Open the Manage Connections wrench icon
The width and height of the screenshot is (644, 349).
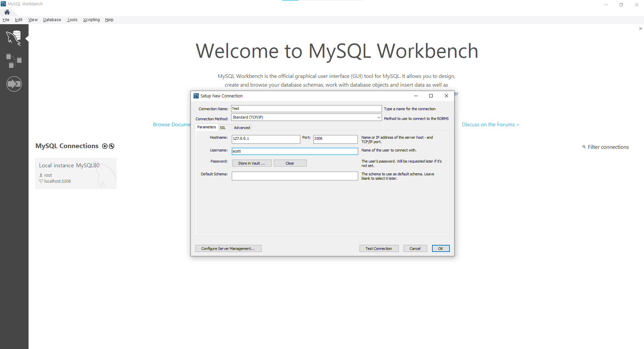coord(112,146)
